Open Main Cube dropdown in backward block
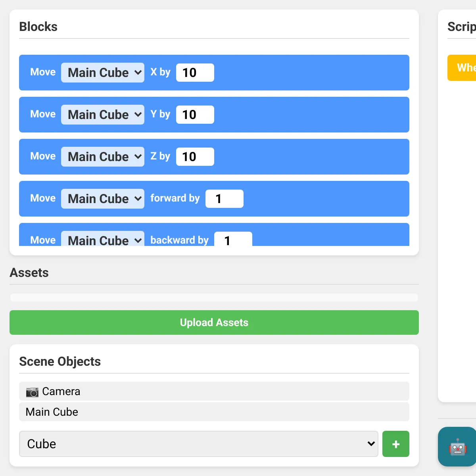Image resolution: width=476 pixels, height=476 pixels. pyautogui.click(x=103, y=239)
